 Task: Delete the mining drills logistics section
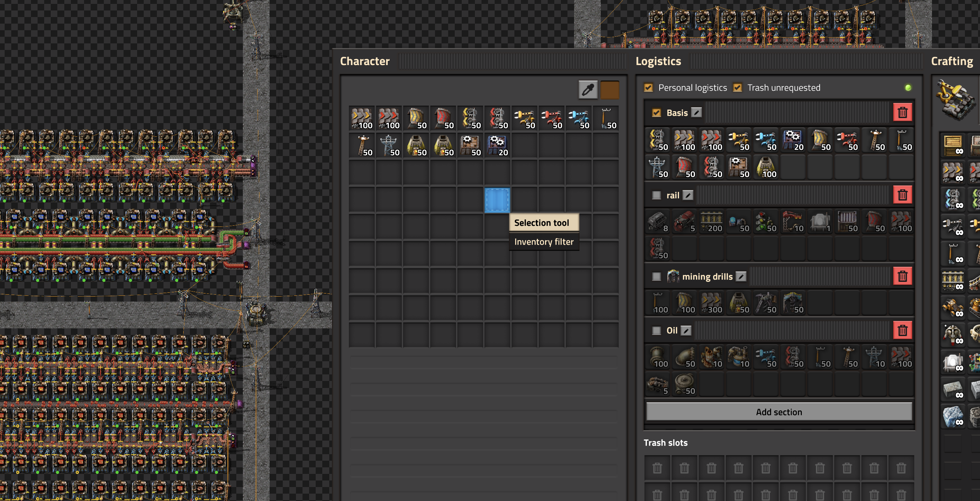(x=903, y=276)
